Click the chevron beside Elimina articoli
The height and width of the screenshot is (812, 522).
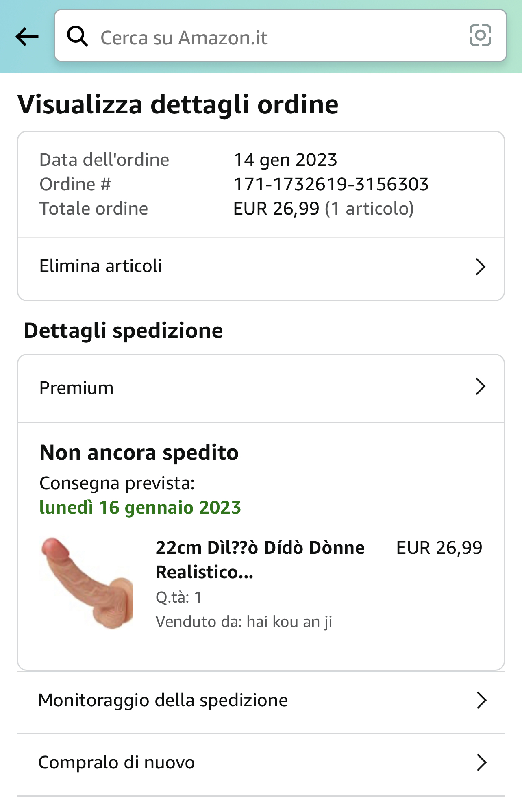[480, 267]
